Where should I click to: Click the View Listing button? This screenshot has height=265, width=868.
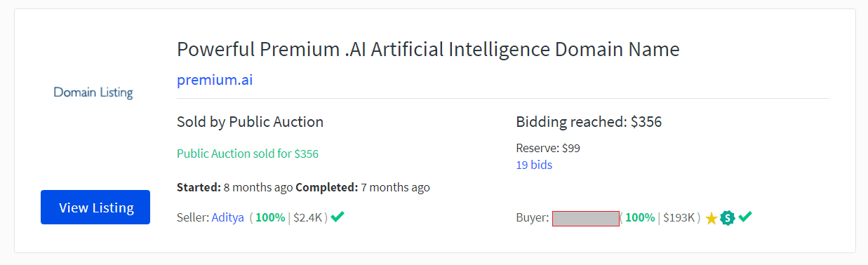pos(95,208)
